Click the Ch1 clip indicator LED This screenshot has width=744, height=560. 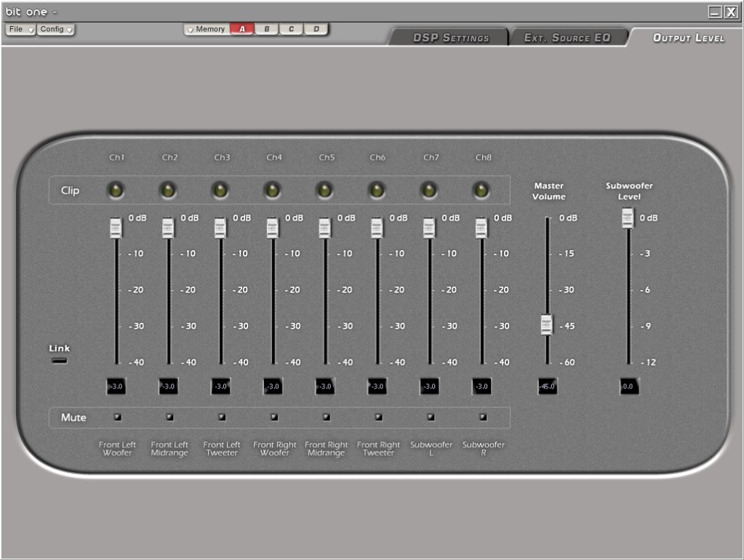point(116,191)
